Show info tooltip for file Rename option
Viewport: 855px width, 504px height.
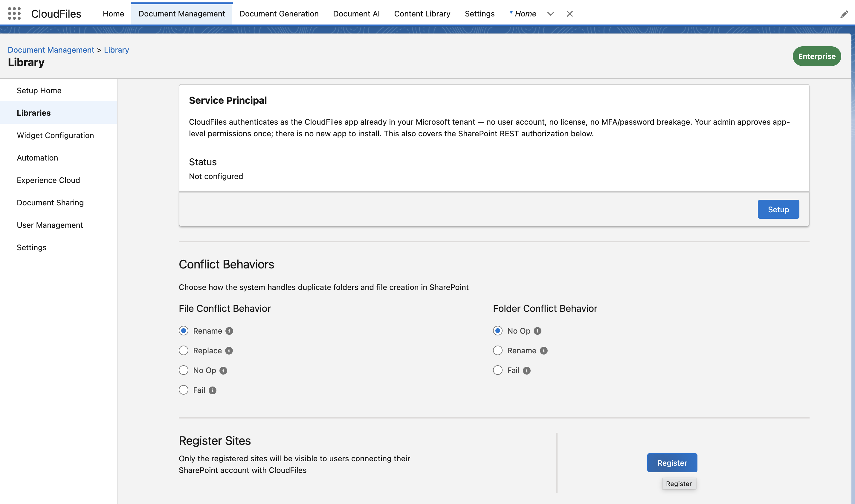pos(229,331)
